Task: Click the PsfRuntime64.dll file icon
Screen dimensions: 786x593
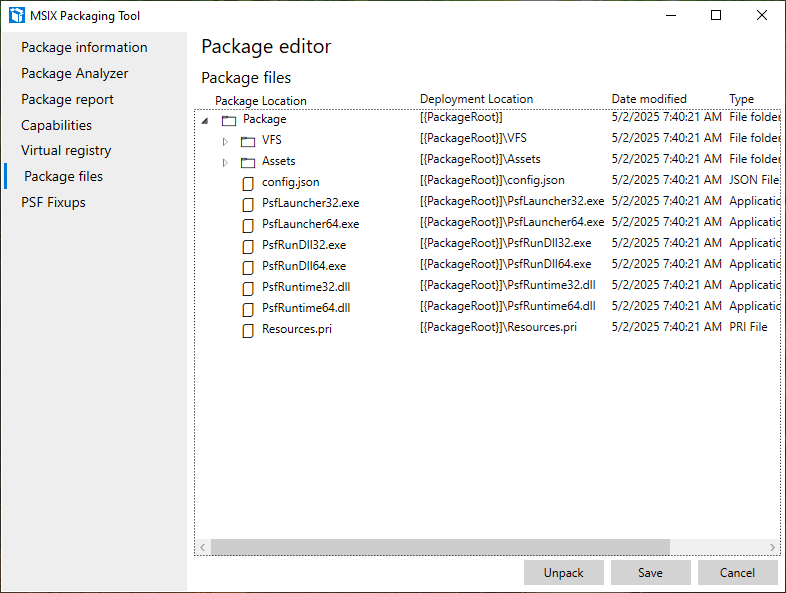Action: coord(248,310)
